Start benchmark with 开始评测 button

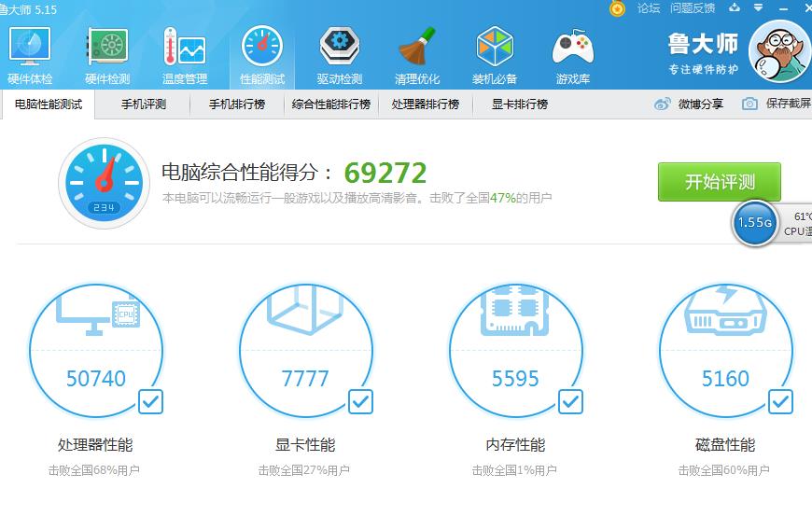720,182
